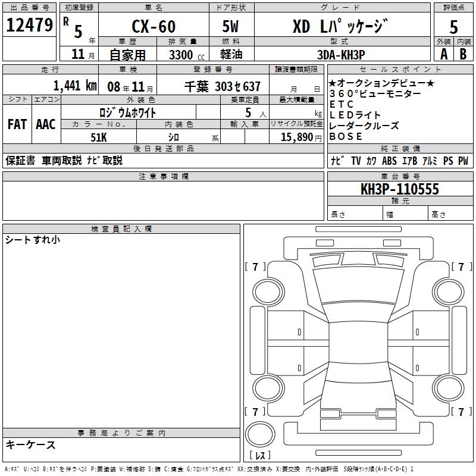476x476 pixels.
Task: Click the mileage value 1,441 km
Action: (75, 86)
